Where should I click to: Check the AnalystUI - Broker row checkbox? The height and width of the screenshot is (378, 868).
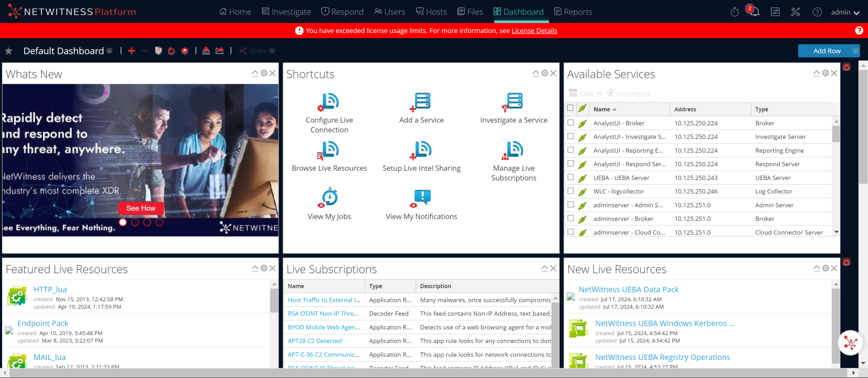(570, 122)
